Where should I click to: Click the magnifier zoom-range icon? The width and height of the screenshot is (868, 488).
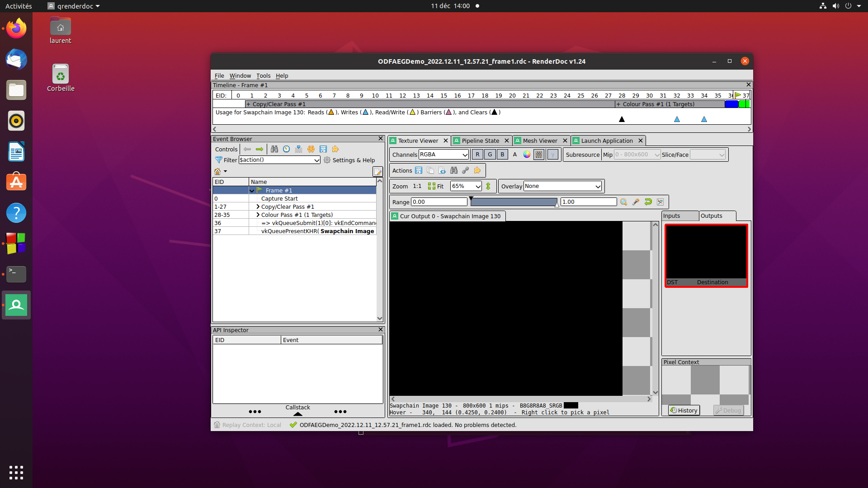tap(624, 202)
